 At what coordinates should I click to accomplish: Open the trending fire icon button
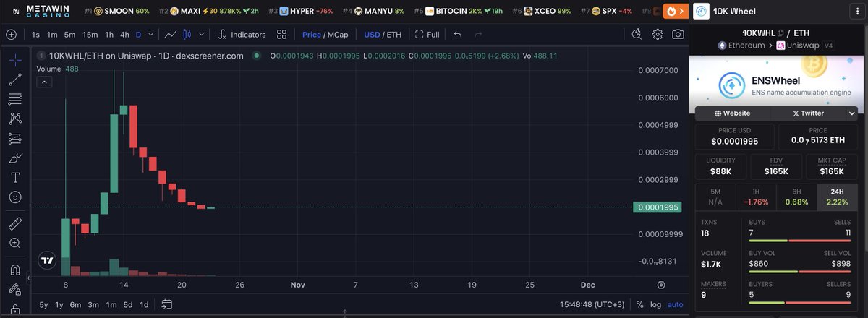(674, 11)
